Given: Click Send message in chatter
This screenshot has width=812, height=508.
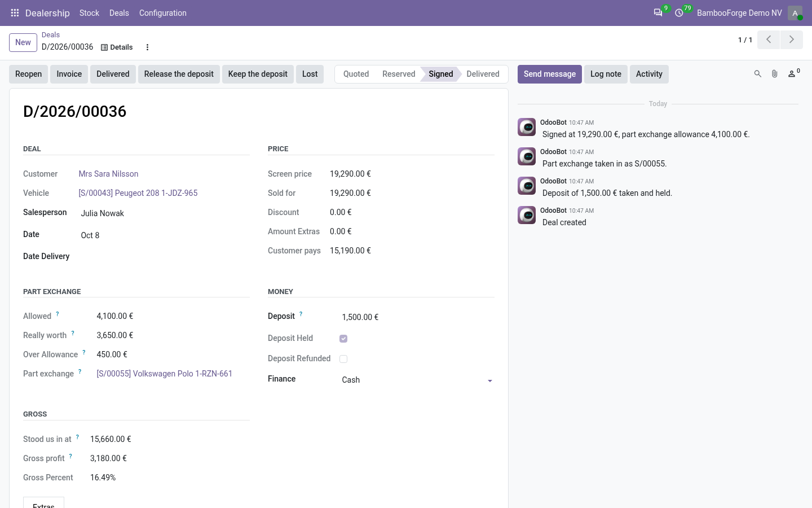Looking at the screenshot, I should [550, 74].
